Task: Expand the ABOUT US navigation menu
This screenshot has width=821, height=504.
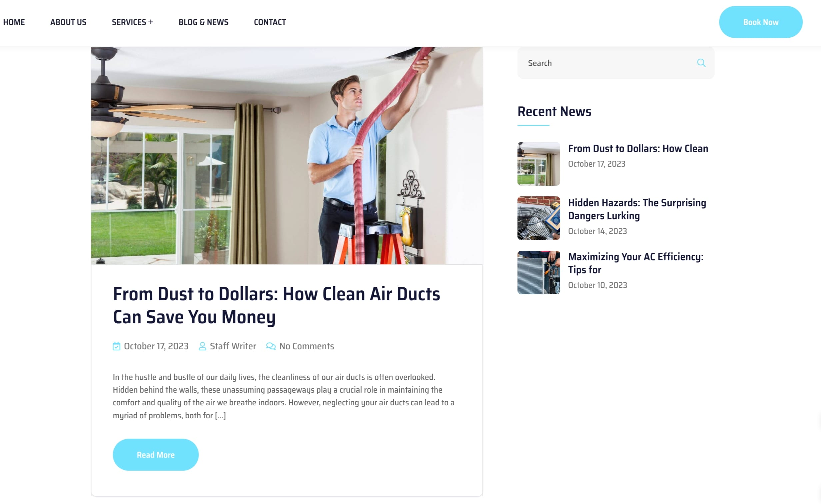Action: (x=68, y=22)
